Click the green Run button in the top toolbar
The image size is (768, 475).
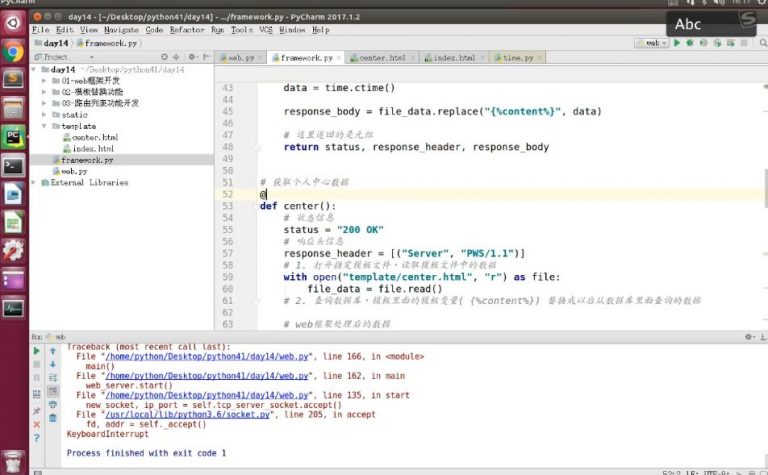[x=677, y=43]
